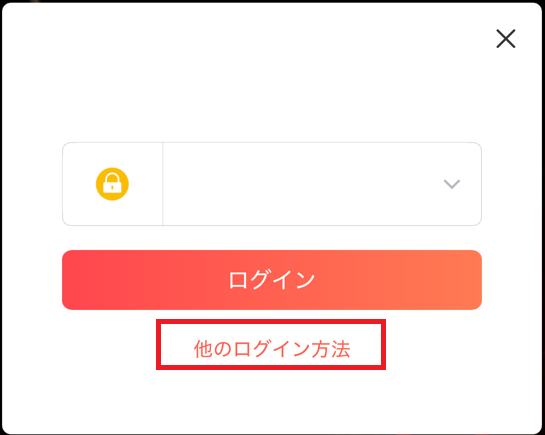Click the X icon at the dialog corner

pos(506,39)
